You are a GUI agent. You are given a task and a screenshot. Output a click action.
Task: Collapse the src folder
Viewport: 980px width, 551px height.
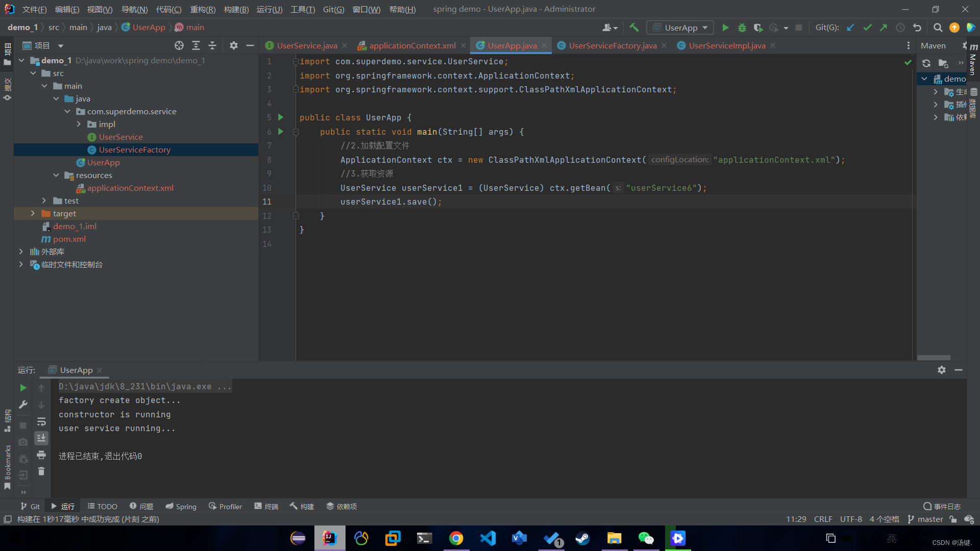(x=33, y=73)
